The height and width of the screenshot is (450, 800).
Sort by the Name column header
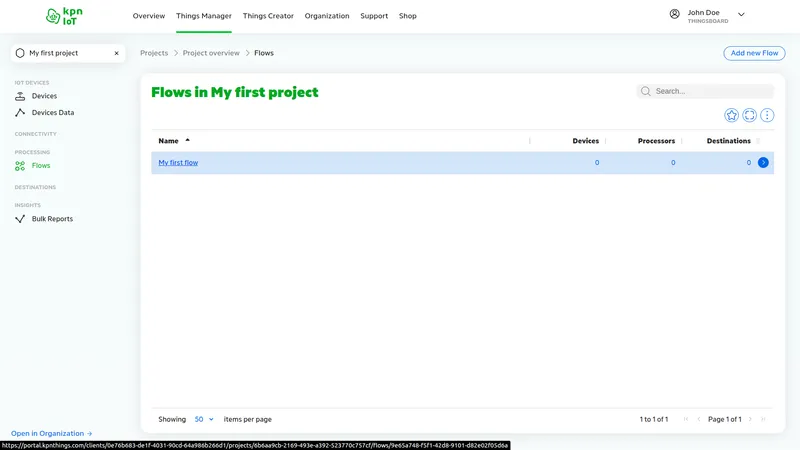[168, 141]
